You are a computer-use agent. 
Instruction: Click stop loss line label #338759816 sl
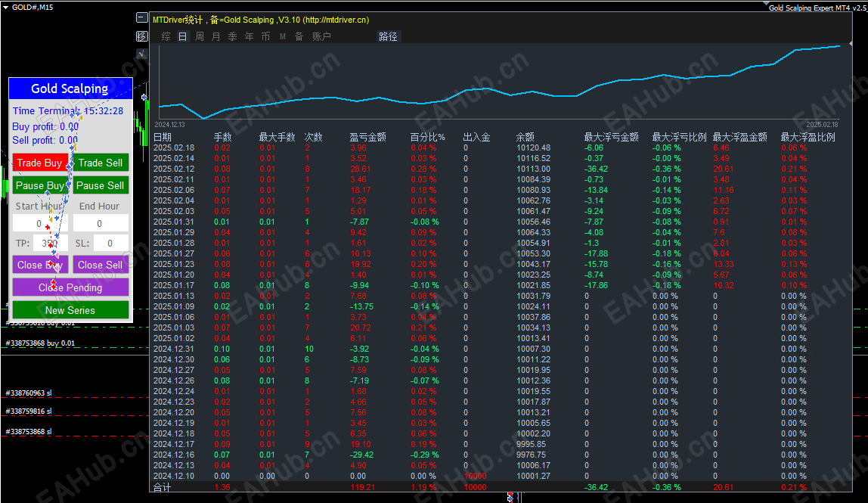29,411
